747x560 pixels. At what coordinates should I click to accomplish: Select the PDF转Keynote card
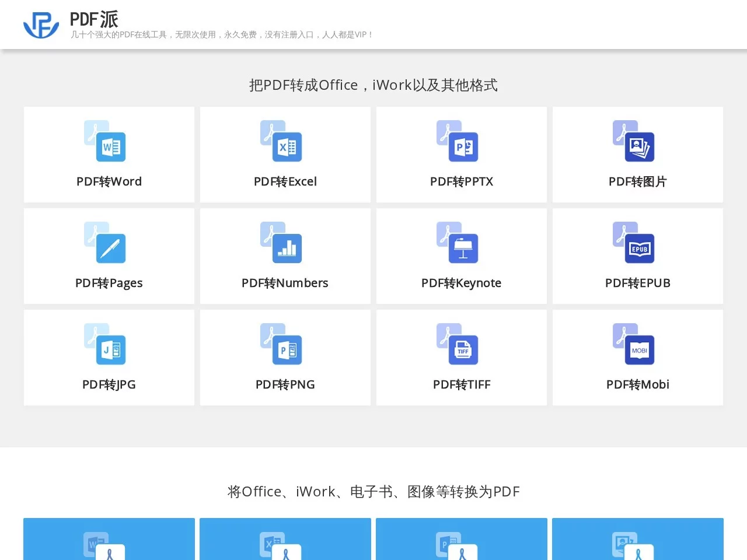462,256
